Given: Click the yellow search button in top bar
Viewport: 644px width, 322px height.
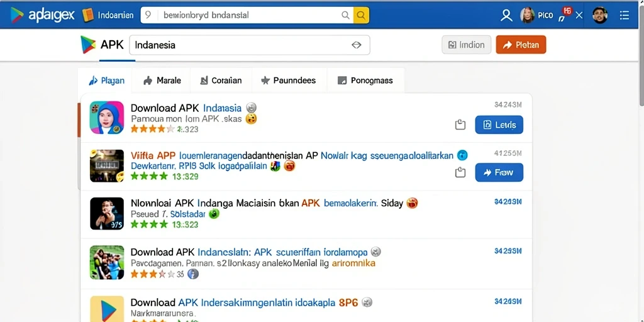Looking at the screenshot, I should (x=361, y=15).
